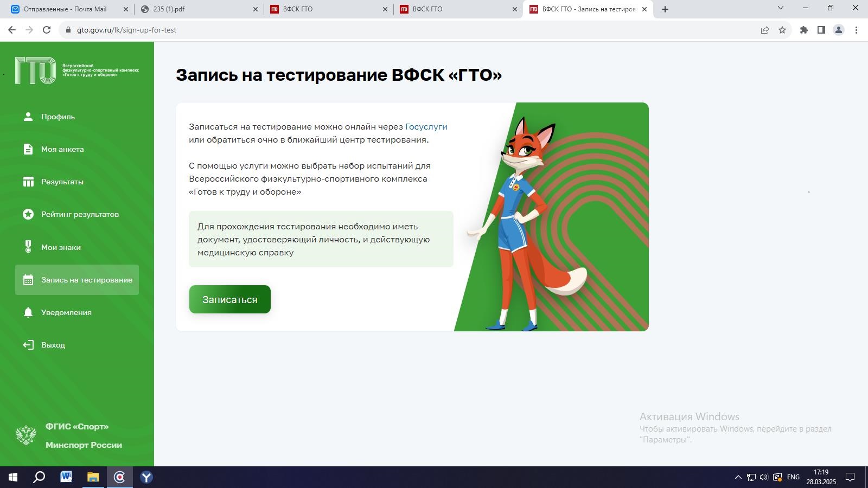Go back with the browser back arrow
The height and width of the screenshot is (488, 868).
click(x=12, y=30)
